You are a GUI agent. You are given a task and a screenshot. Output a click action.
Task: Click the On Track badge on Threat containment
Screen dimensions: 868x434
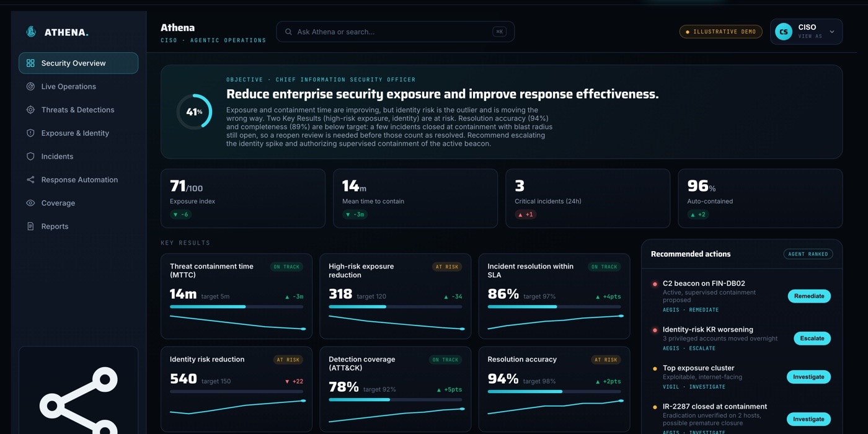pos(286,267)
